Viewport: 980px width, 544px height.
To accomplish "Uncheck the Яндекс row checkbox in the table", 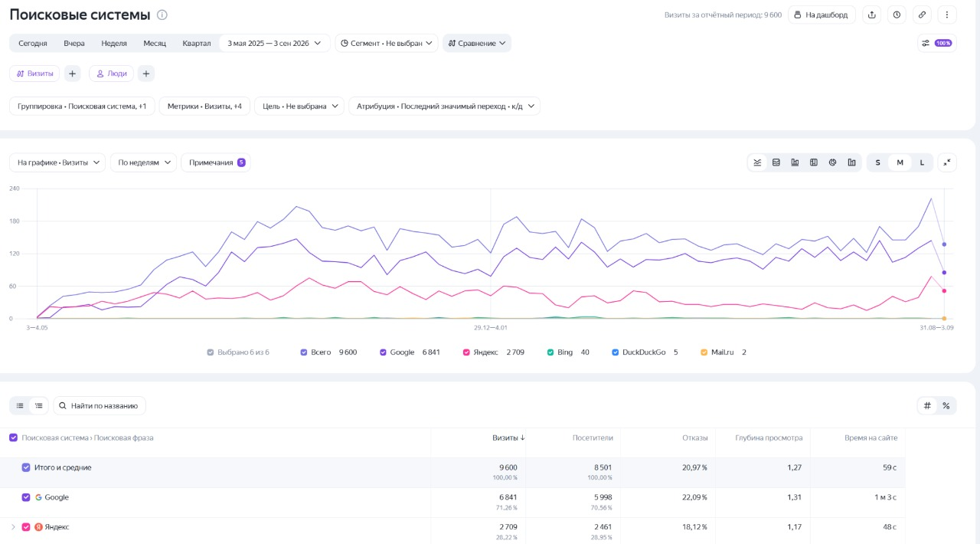I will [26, 527].
